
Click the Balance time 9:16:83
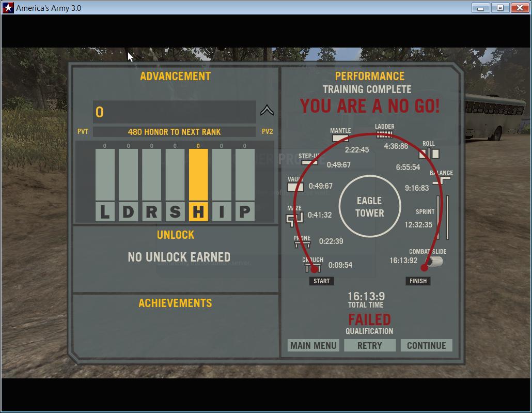click(x=417, y=188)
